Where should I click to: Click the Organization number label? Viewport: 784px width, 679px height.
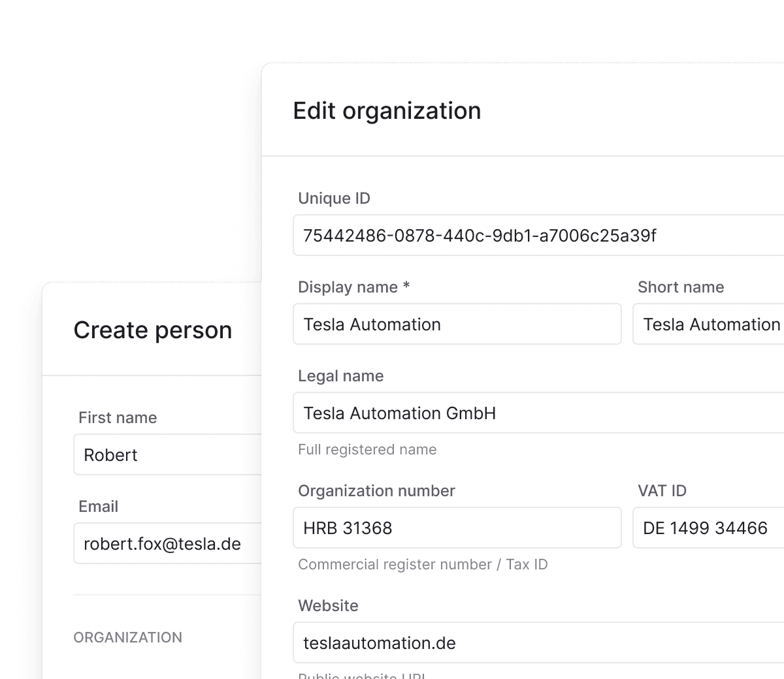pos(376,491)
